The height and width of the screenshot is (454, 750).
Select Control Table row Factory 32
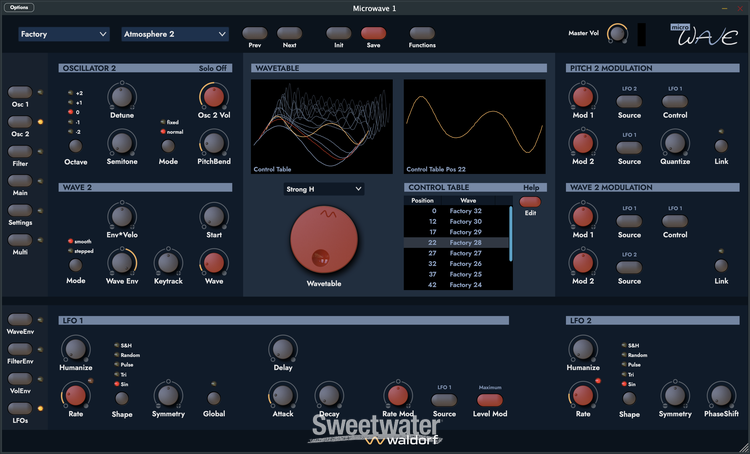click(x=456, y=211)
